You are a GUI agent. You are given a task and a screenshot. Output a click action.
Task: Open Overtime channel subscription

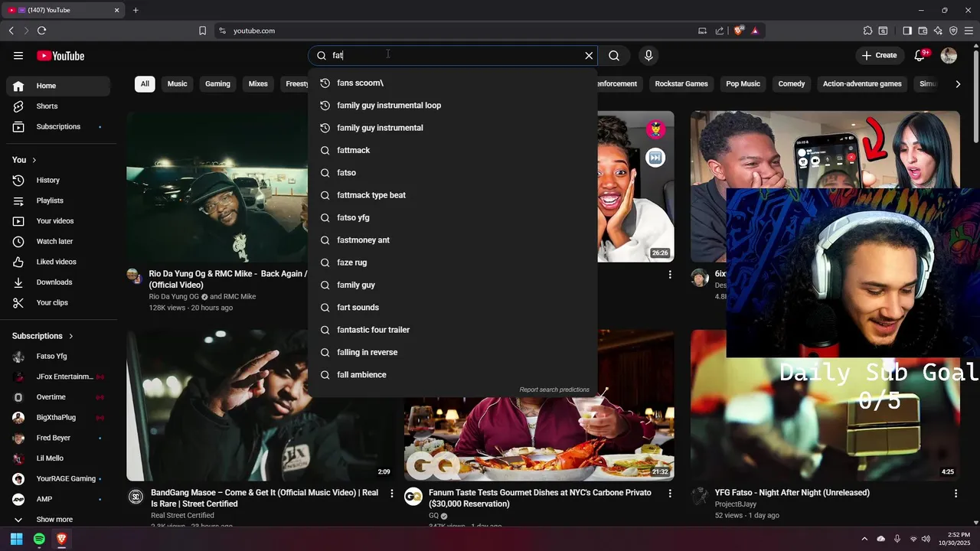coord(58,397)
